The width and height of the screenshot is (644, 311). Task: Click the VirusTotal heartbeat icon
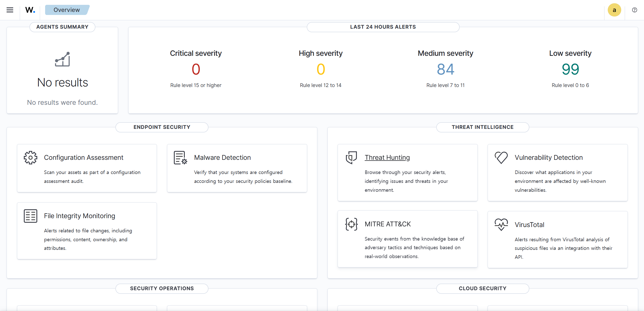click(x=501, y=224)
